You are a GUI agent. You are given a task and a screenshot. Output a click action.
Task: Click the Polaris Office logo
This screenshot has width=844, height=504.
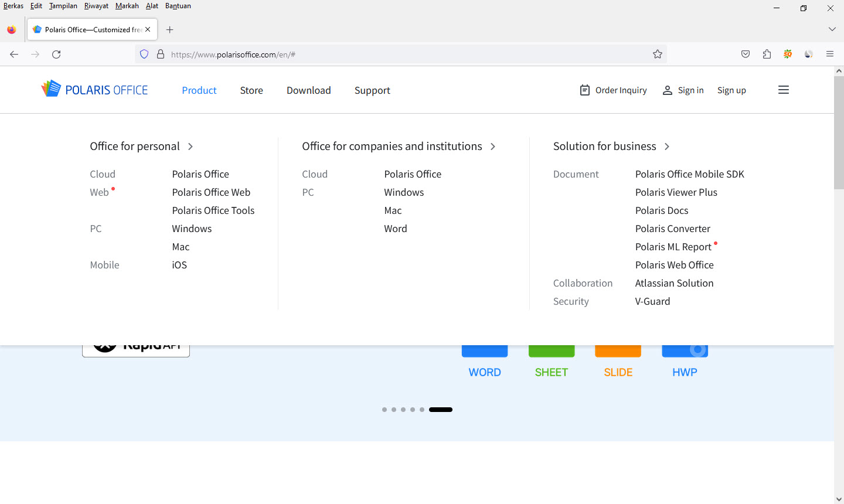(94, 88)
